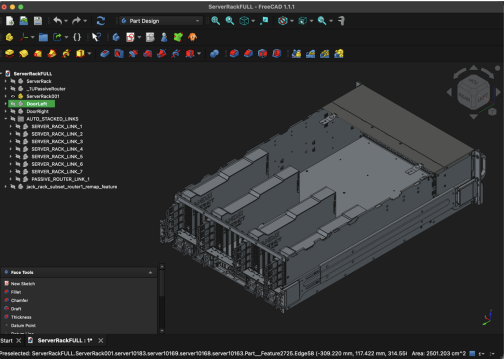
Task: Click the macro curly braces icon
Action: 77,37
